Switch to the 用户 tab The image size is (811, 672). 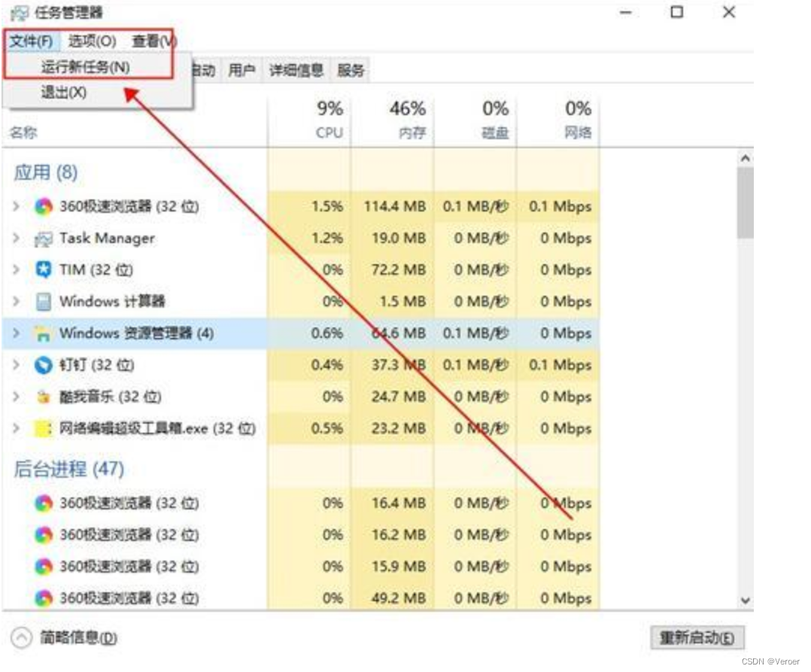click(x=241, y=70)
